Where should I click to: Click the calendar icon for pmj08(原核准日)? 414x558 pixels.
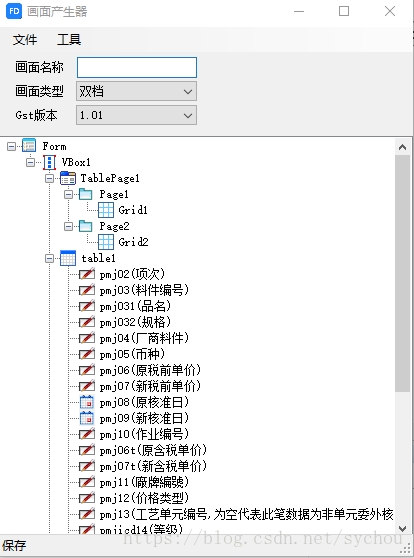87,402
